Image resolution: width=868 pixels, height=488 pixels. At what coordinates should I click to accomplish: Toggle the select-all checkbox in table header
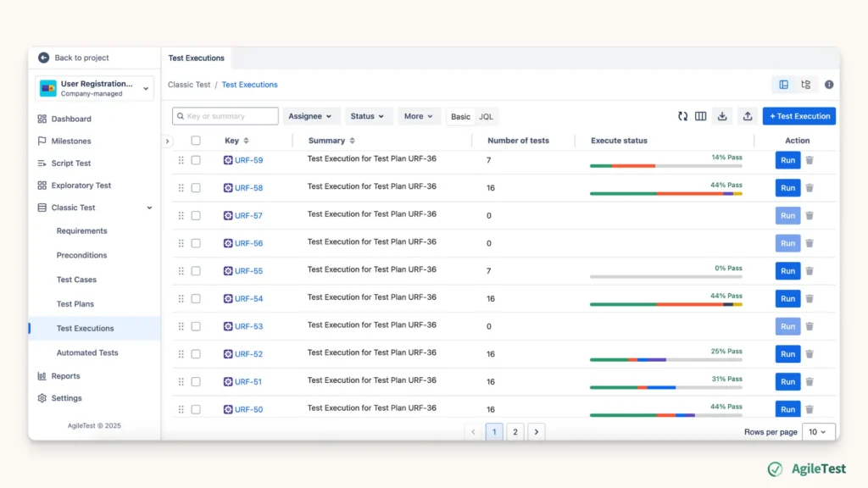click(x=196, y=141)
